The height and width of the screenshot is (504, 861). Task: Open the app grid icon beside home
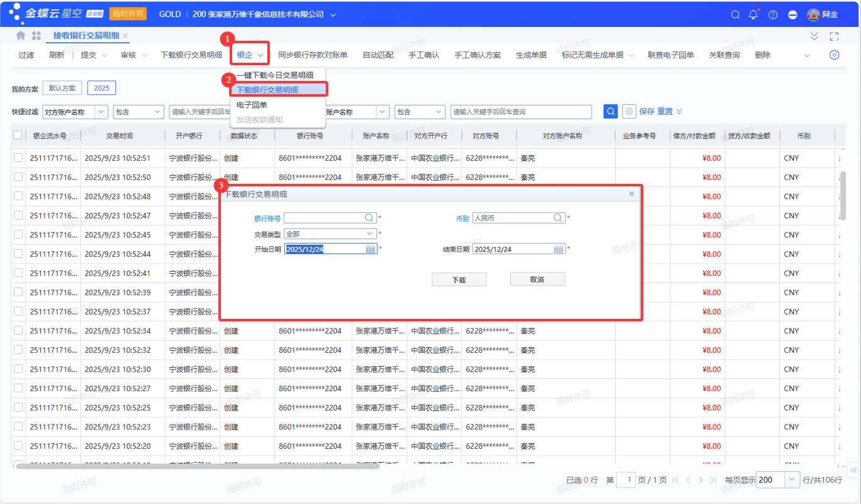pos(36,36)
